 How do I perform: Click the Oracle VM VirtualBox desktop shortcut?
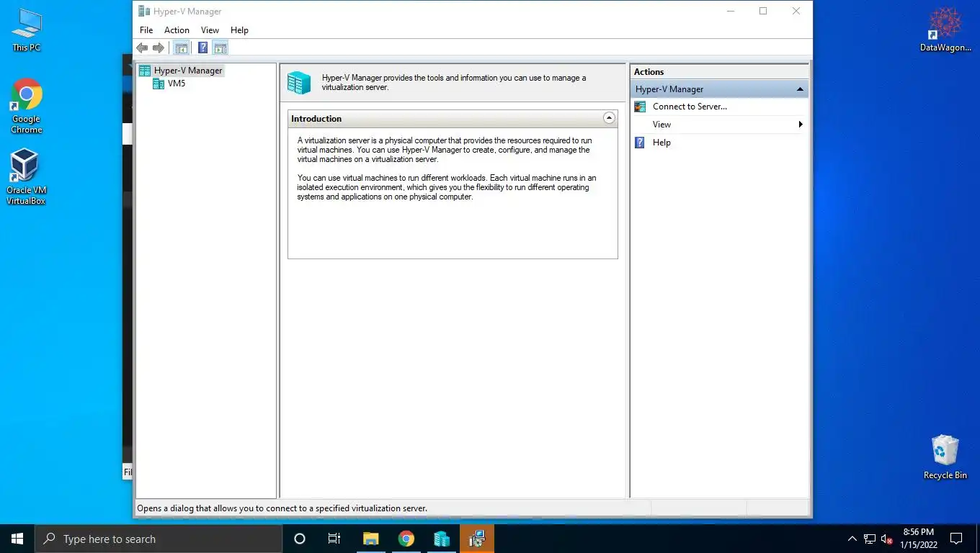pos(26,177)
